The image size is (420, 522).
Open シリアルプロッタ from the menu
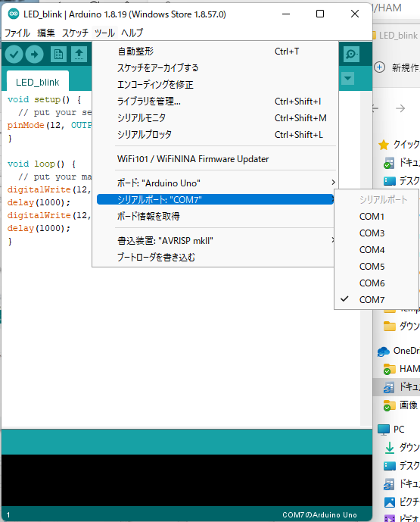coord(216,135)
